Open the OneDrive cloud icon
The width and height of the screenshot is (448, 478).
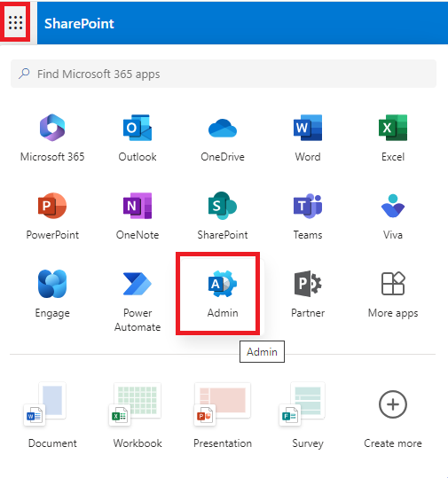[223, 129]
